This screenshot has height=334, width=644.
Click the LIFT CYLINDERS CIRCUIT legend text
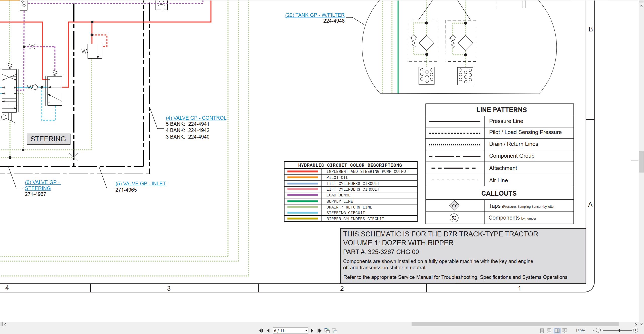click(x=353, y=189)
